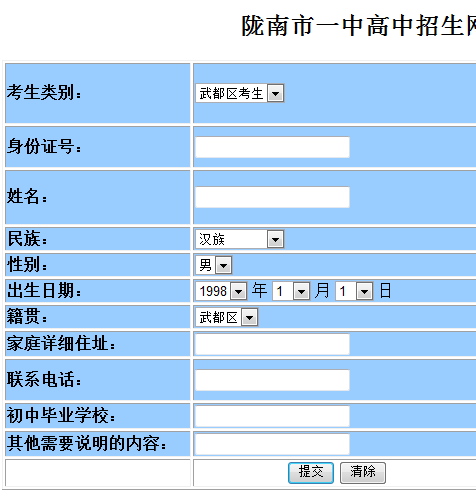Open the birth year dropdown showing 1998
Screen dimensions: 476x500
click(x=221, y=291)
